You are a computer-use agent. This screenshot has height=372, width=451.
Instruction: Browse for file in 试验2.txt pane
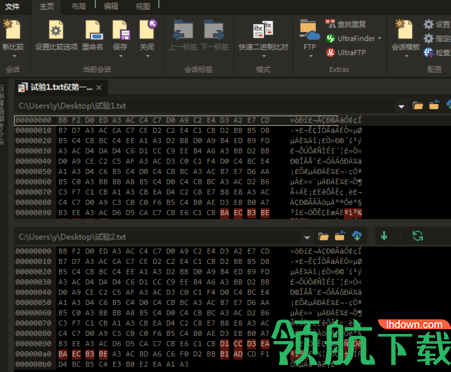pos(323,237)
